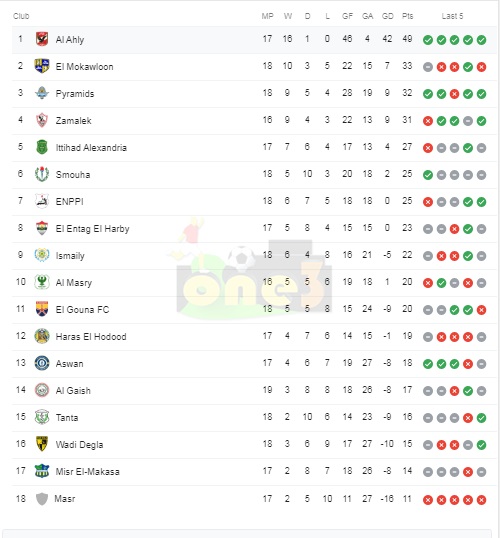Viewport: 500px width, 538px height.
Task: Click the Aswan round blue logo
Action: [x=42, y=363]
